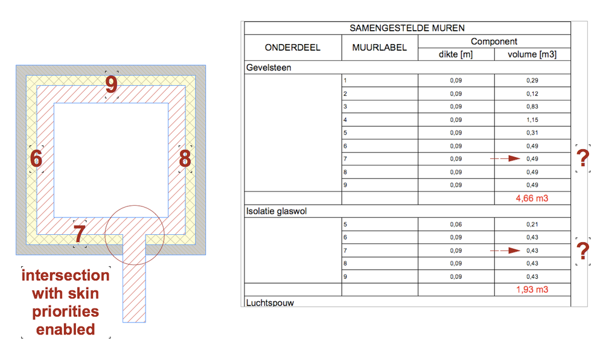
Task: Click the circled wall intersection on the plan
Action: click(x=135, y=234)
